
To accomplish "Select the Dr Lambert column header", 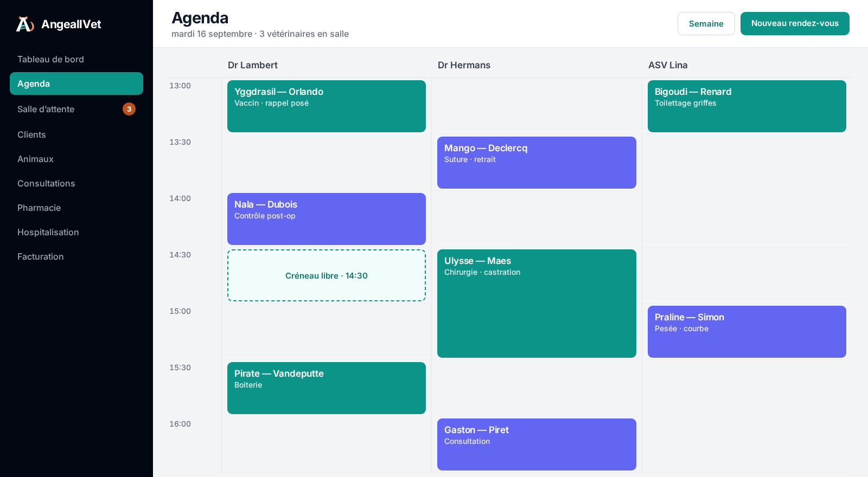I will [253, 65].
